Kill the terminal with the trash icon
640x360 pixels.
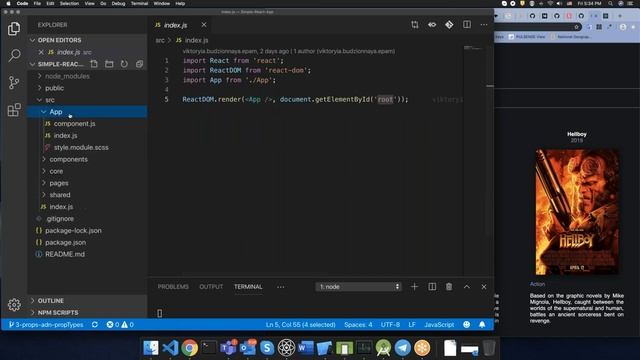point(449,287)
